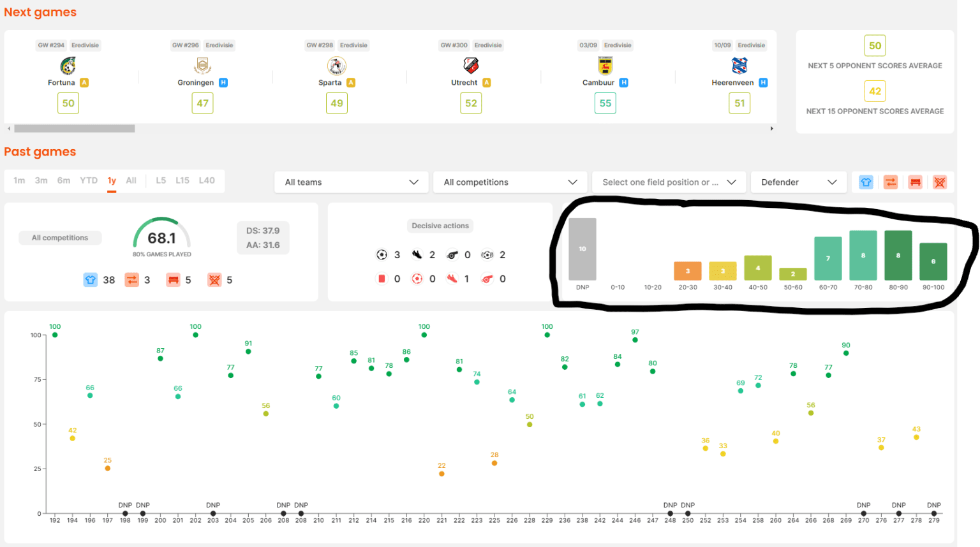The height and width of the screenshot is (547, 980).
Task: Click the next games horizontal scrollbar thumb
Action: click(x=75, y=129)
